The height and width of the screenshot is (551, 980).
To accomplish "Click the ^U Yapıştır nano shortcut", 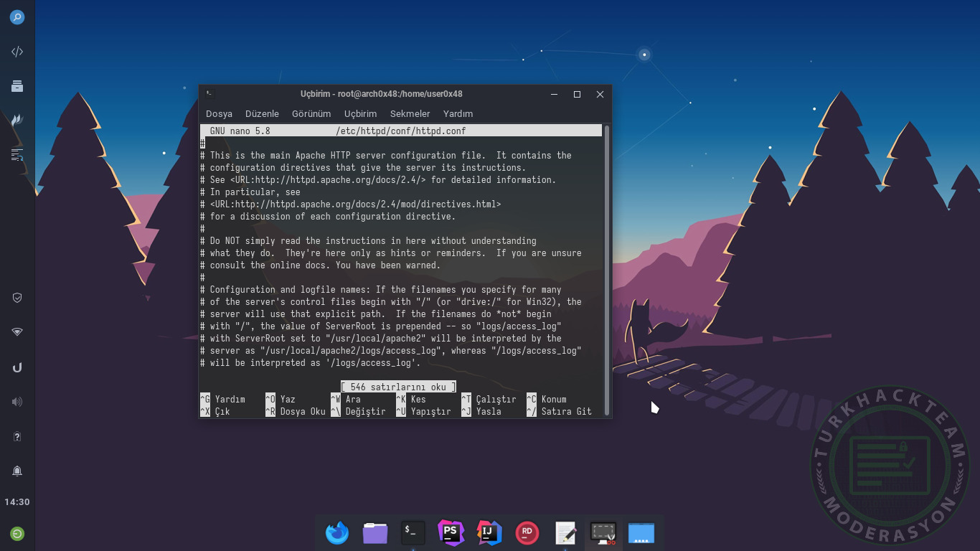I will point(423,412).
